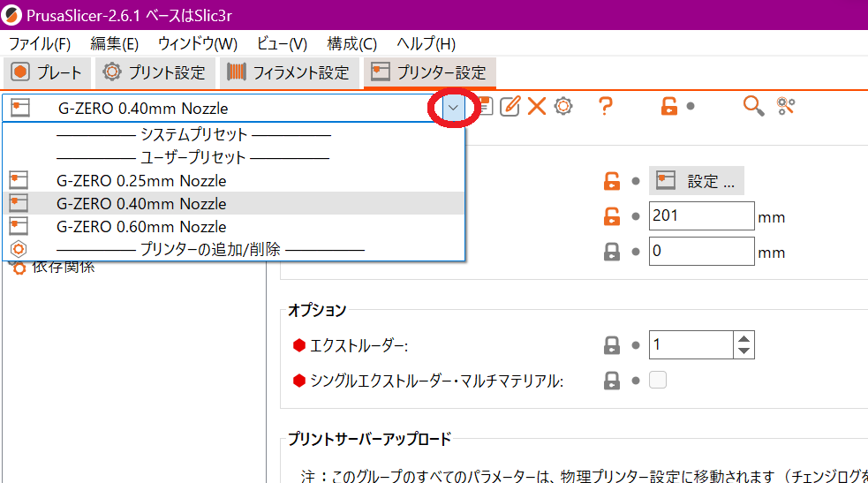Screen dimensions: 868x483
Task: Click the compare presets icon
Action: [786, 106]
